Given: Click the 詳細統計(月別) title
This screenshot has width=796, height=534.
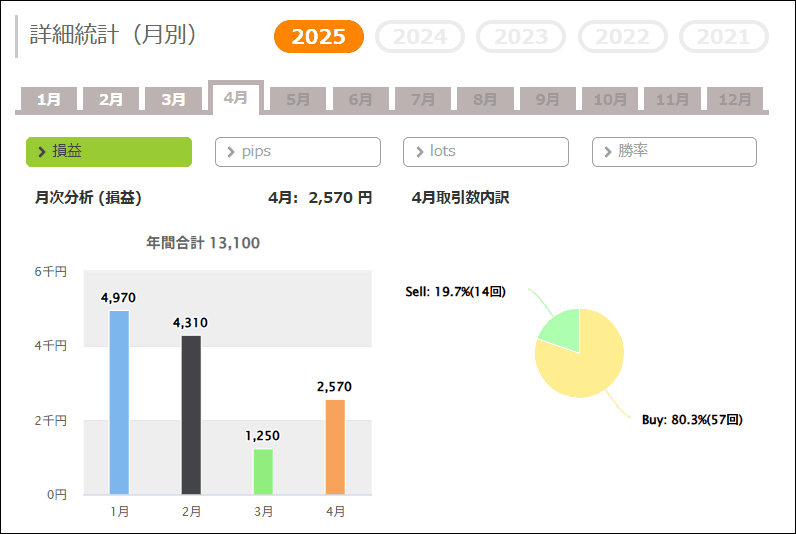Looking at the screenshot, I should pos(113,35).
